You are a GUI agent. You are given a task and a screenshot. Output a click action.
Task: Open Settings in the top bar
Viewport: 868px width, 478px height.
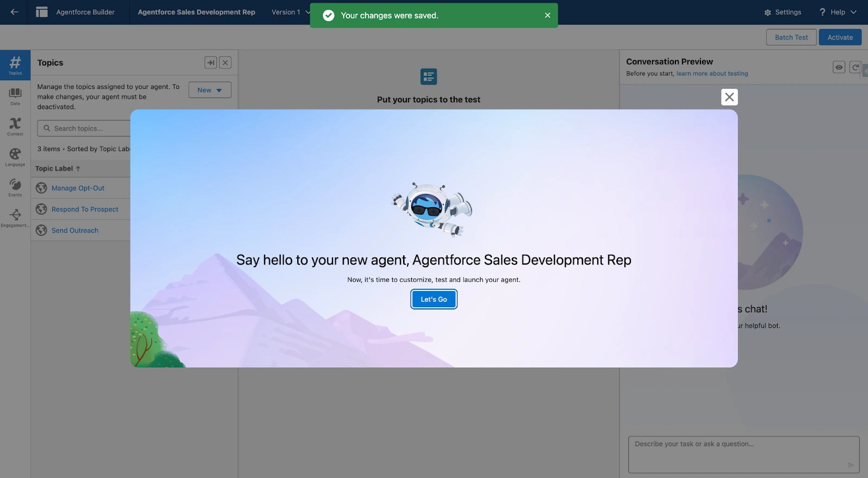point(783,12)
